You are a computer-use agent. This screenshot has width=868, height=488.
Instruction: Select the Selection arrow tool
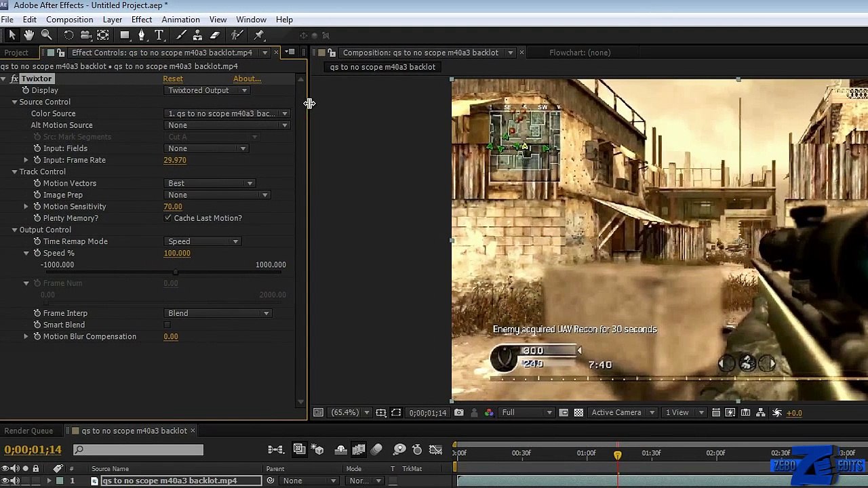point(12,35)
